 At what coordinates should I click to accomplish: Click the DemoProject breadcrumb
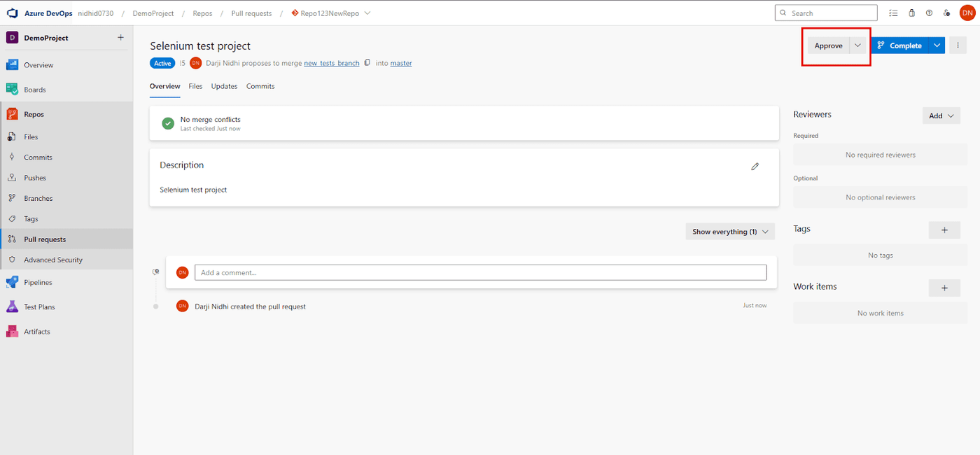click(x=153, y=13)
